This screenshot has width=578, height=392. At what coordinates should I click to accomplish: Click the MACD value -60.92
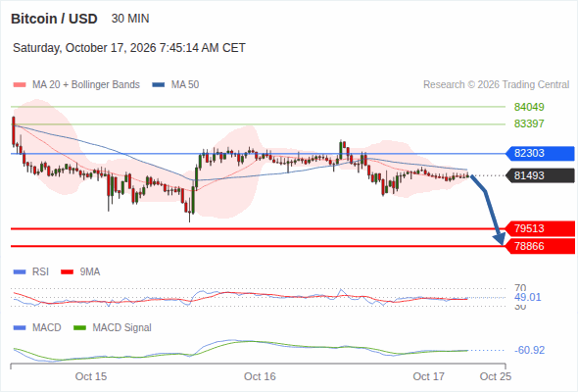pos(529,350)
